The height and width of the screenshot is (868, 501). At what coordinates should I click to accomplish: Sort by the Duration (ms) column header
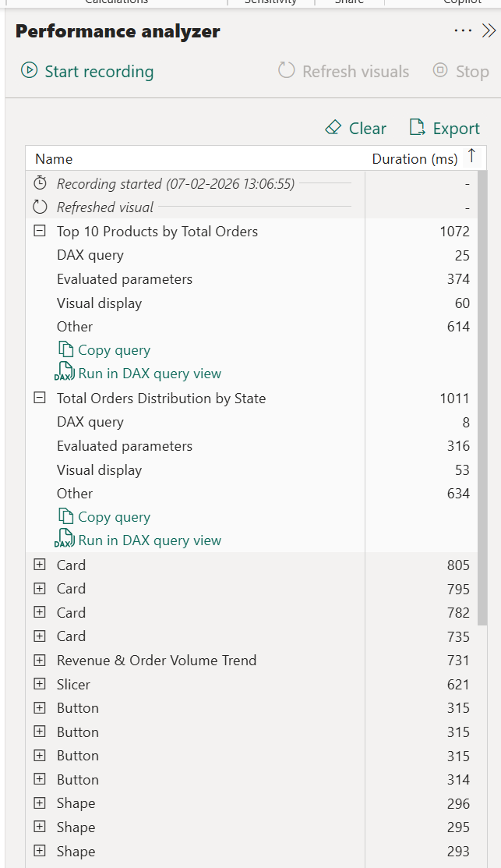tap(415, 159)
